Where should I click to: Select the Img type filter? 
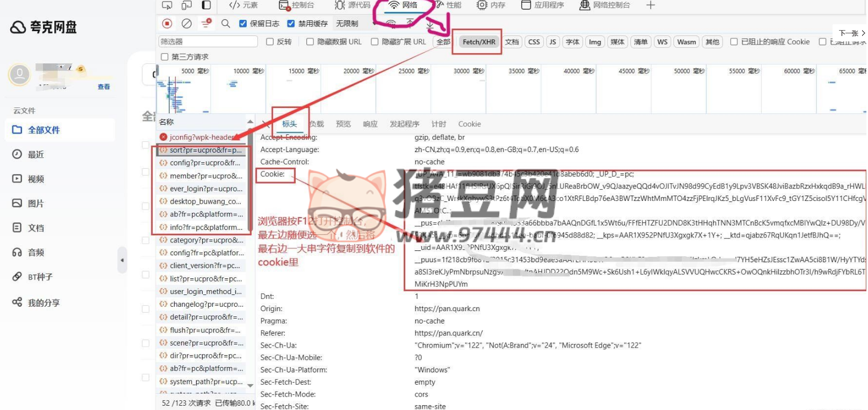point(595,42)
